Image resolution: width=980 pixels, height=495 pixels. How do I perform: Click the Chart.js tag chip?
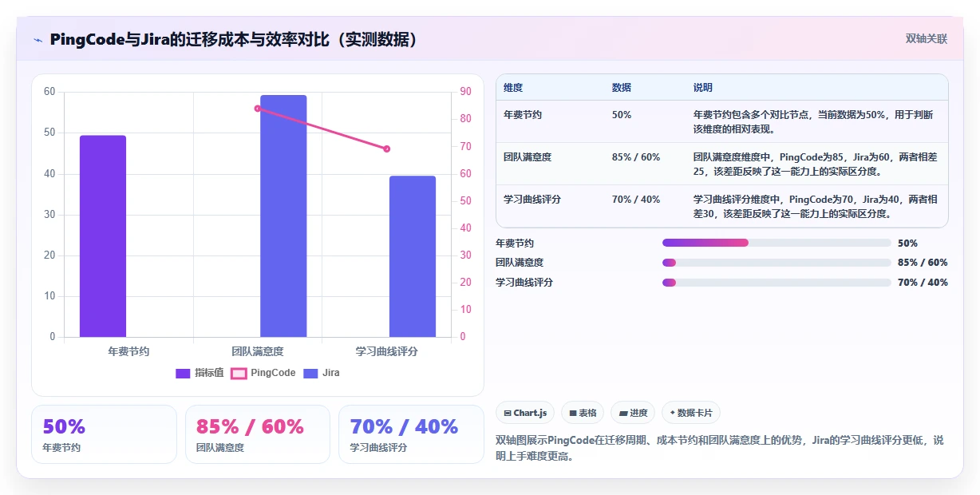coord(525,413)
